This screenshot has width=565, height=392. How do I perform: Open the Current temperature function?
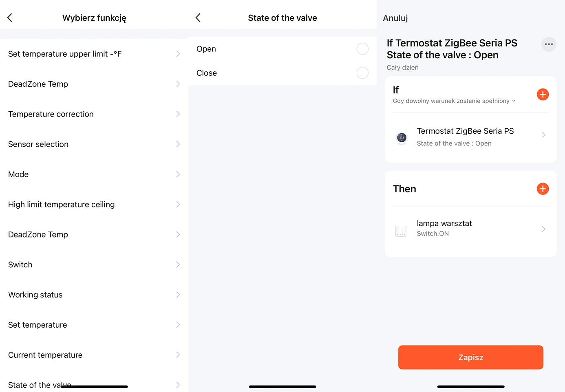(94, 355)
